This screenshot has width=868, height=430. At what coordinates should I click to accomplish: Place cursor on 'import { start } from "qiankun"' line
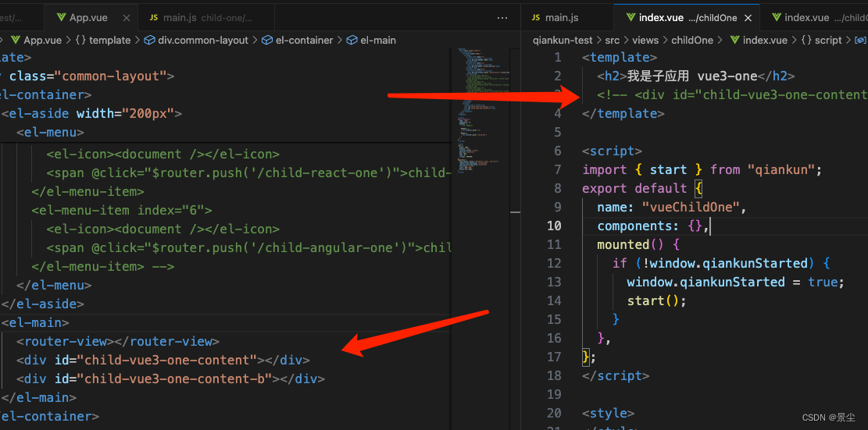coord(702,169)
